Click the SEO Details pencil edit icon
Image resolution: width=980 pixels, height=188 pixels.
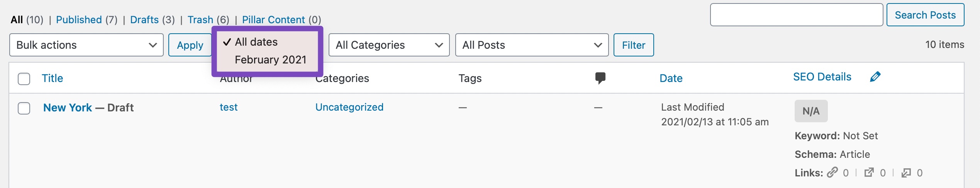(875, 77)
